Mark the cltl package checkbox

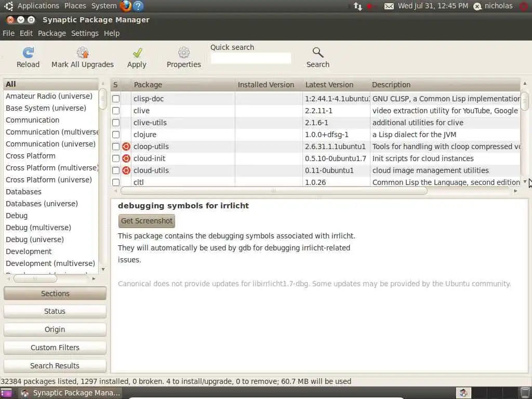coord(116,182)
